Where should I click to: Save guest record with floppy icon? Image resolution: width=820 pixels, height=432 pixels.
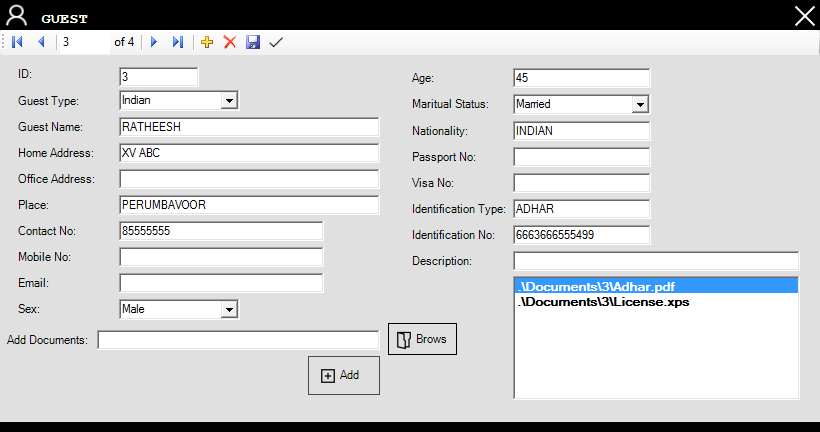pos(253,42)
